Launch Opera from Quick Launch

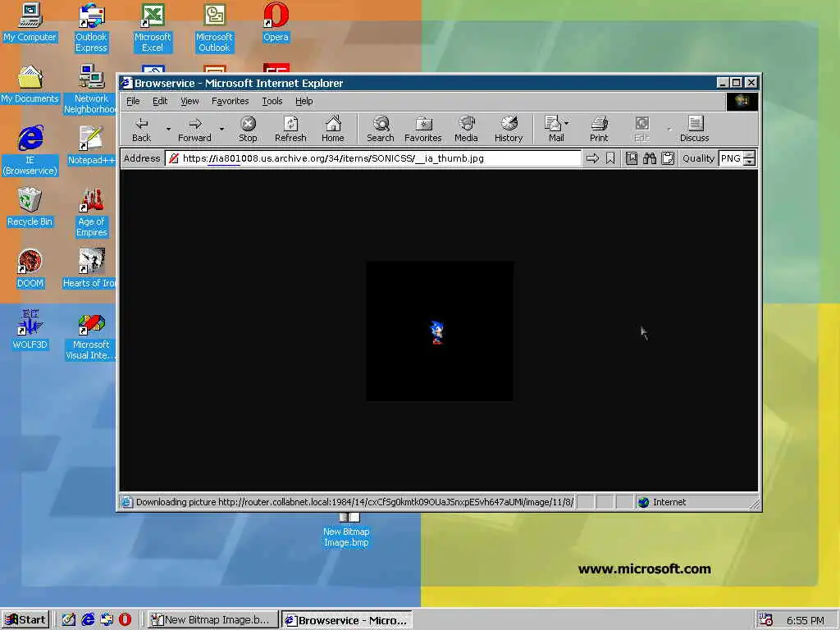(x=125, y=620)
